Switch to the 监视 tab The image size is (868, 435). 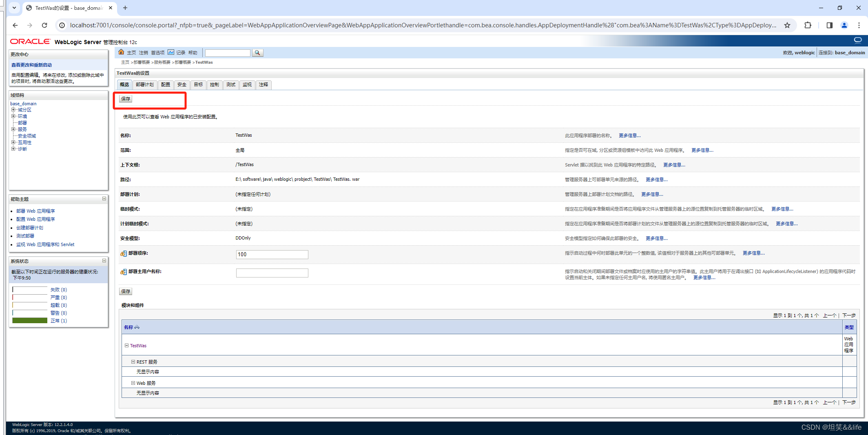point(247,84)
